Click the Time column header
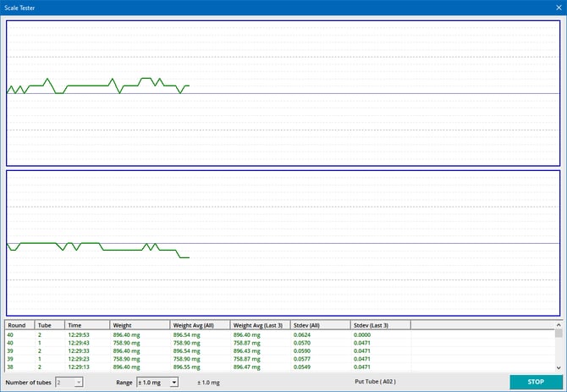Image resolution: width=567 pixels, height=392 pixels. coord(87,324)
